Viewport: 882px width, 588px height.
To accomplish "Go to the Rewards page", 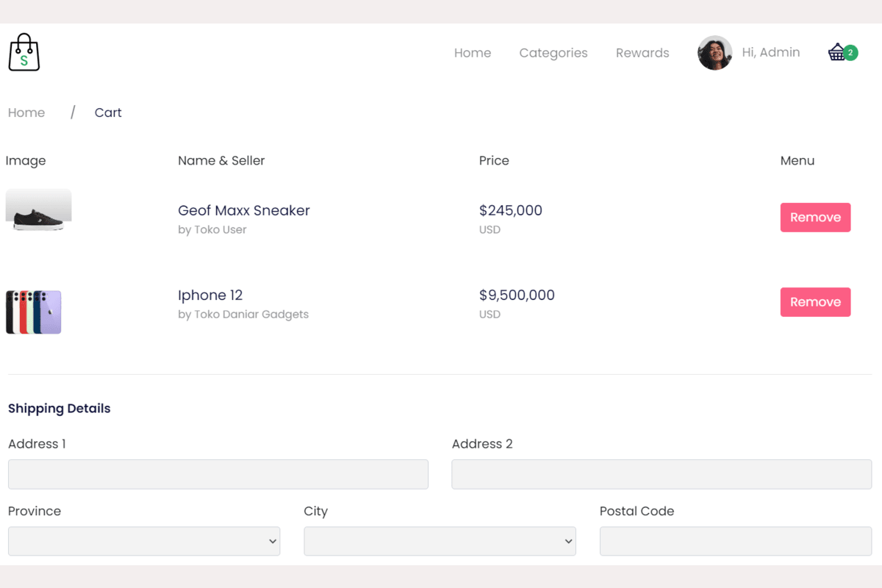I will 642,53.
